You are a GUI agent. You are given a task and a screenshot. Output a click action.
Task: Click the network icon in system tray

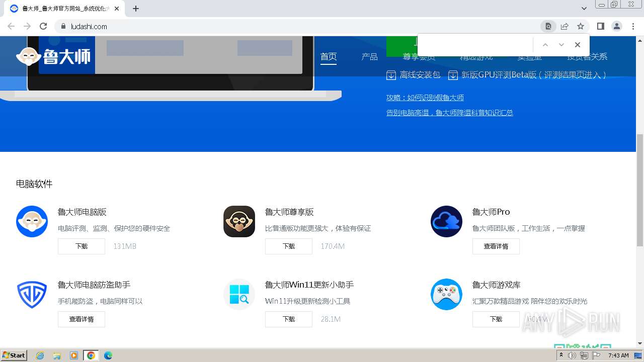click(x=584, y=355)
